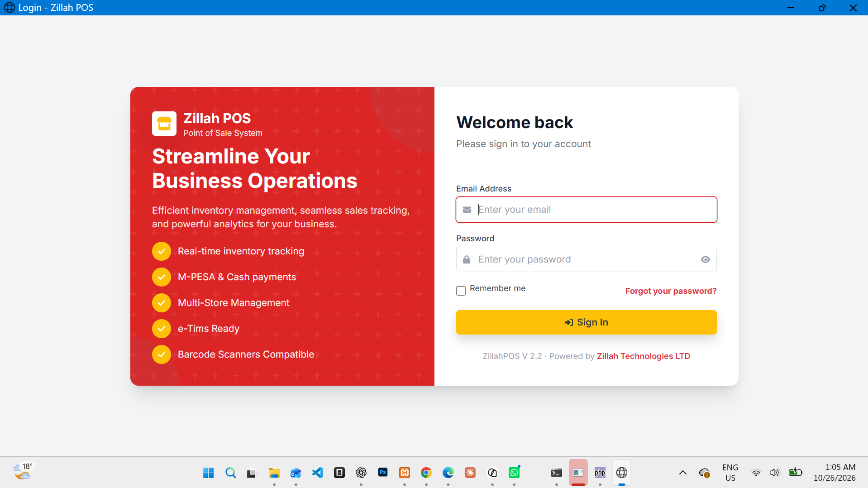
Task: Open Outlook from the taskbar
Action: pos(296,473)
